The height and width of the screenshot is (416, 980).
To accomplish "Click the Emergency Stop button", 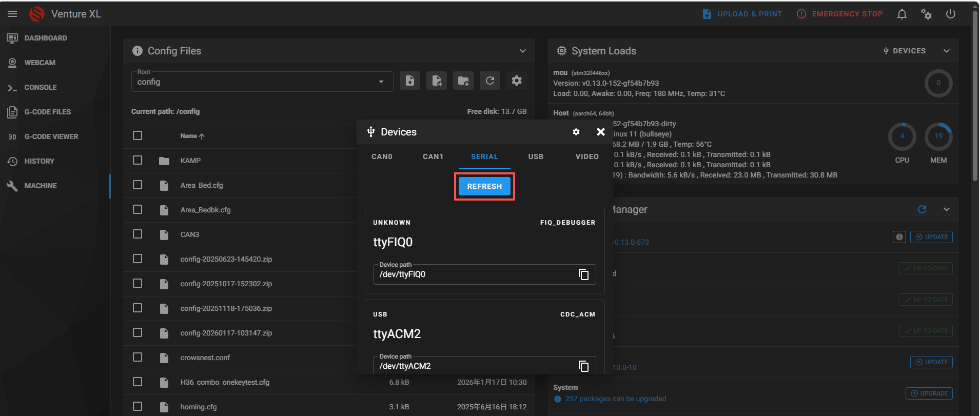I will pos(839,14).
